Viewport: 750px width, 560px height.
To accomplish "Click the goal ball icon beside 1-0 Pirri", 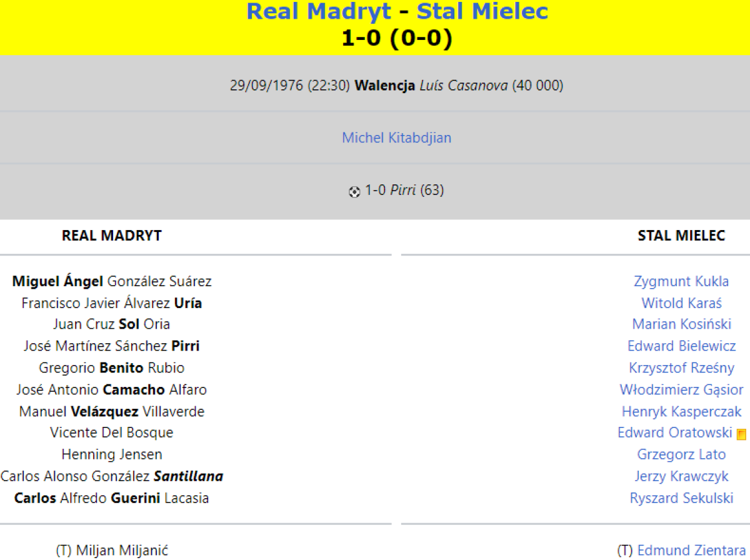I will (354, 192).
